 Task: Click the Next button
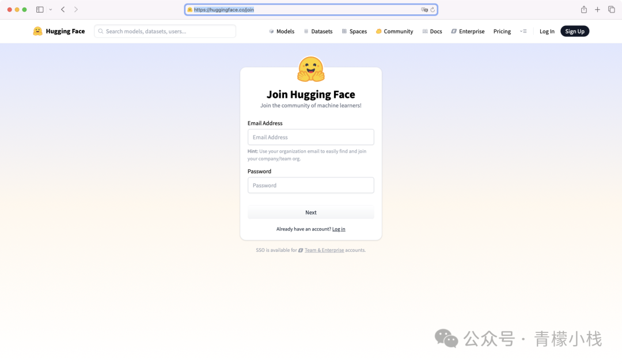310,213
